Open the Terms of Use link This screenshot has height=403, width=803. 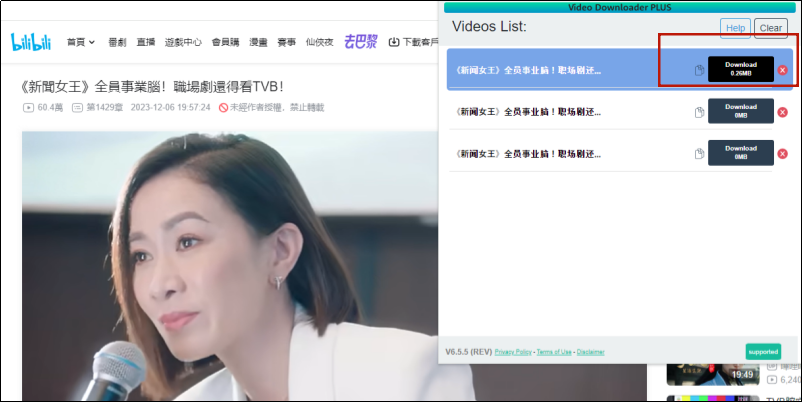(x=554, y=352)
